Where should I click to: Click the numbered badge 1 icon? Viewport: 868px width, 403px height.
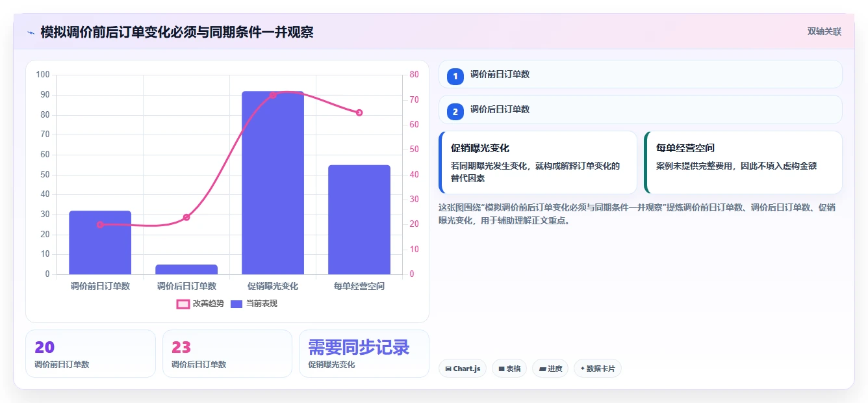tap(455, 76)
